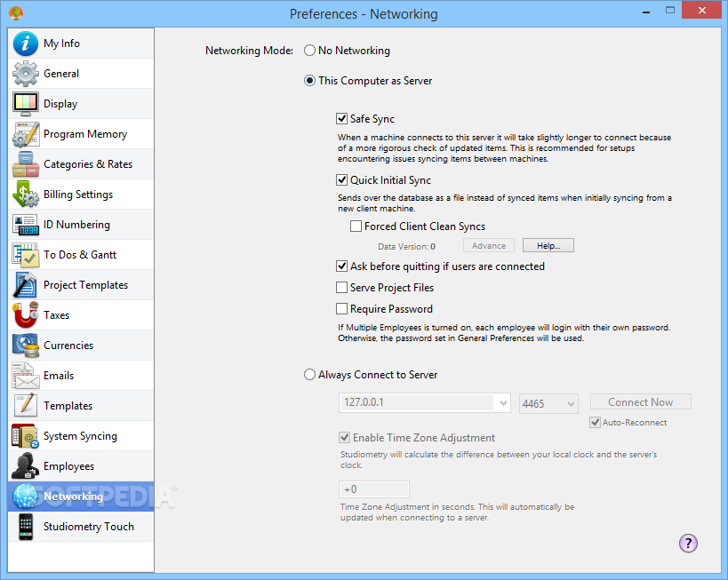Toggle Ask before quitting if users are connected

pos(341,266)
